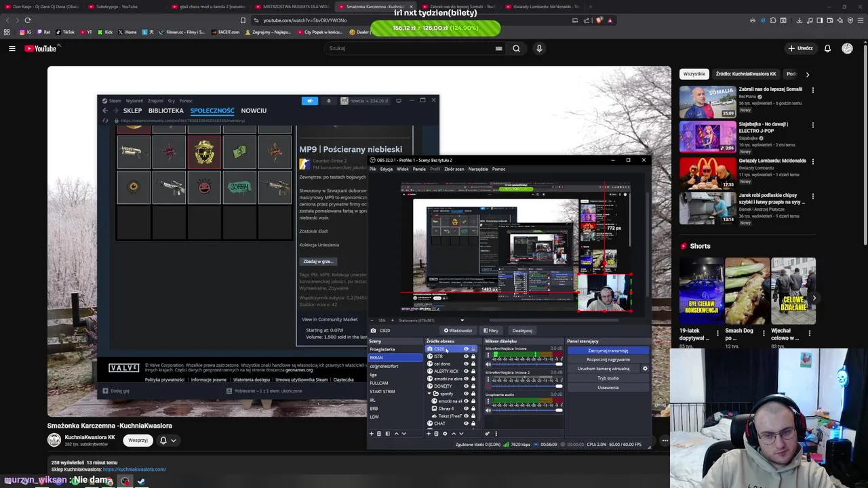The width and height of the screenshot is (868, 488).
Task: Adjust Mikrofon/Wejście liniowe volume slider
Action: click(x=527, y=365)
